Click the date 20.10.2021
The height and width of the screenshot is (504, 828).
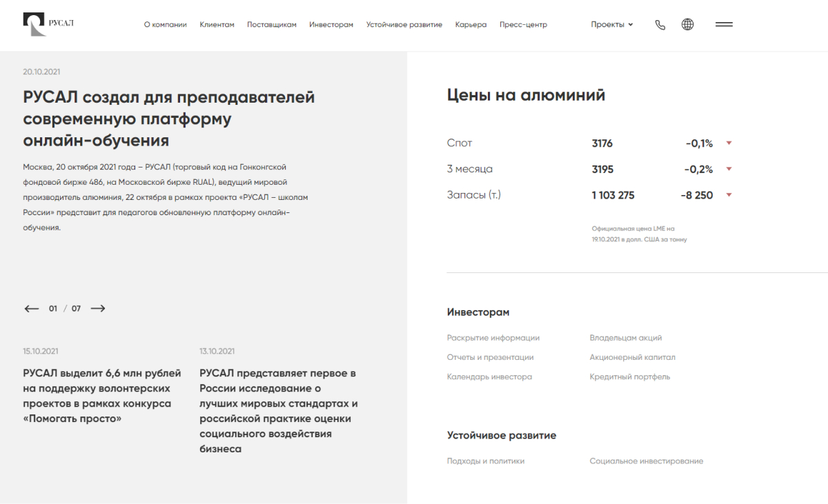[x=41, y=72]
